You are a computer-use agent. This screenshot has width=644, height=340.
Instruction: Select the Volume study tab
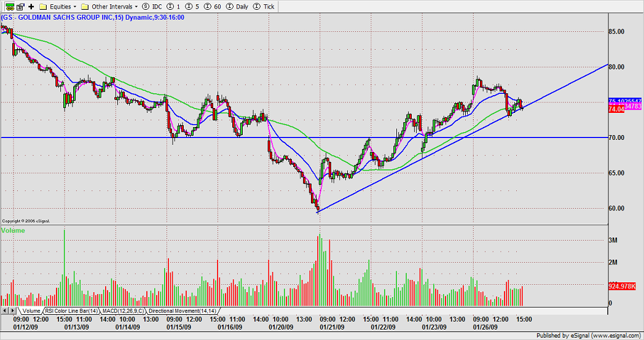(x=31, y=311)
